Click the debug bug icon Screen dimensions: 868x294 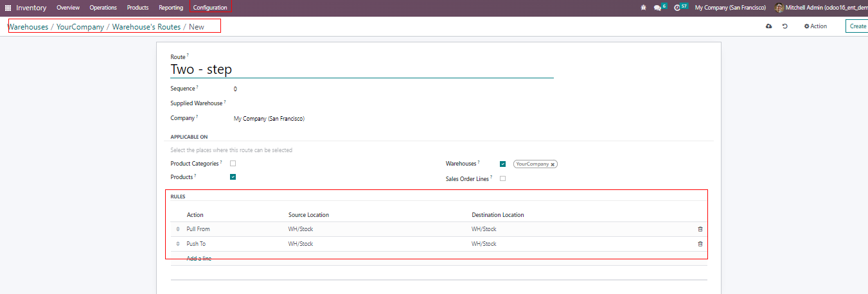(643, 8)
